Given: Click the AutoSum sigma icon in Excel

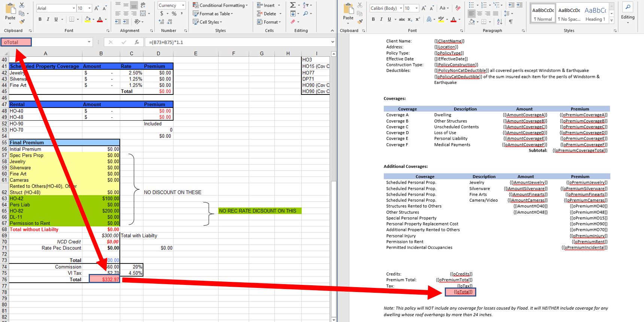Looking at the screenshot, I should click(293, 5).
